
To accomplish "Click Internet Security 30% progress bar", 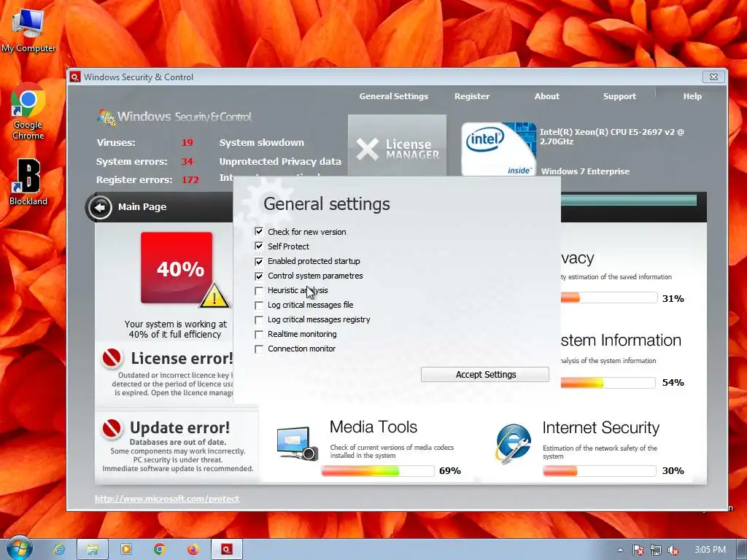I will (600, 471).
